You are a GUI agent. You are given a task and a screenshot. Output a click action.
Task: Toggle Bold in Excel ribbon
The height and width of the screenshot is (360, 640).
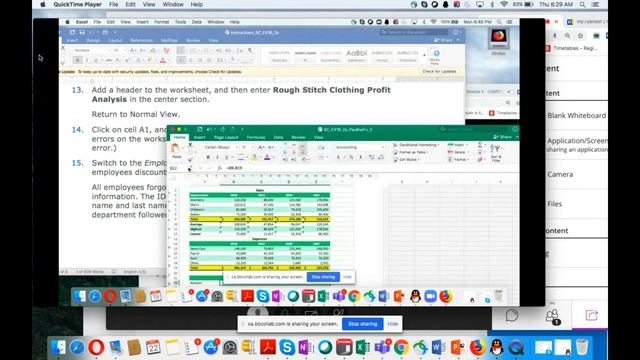tap(208, 157)
